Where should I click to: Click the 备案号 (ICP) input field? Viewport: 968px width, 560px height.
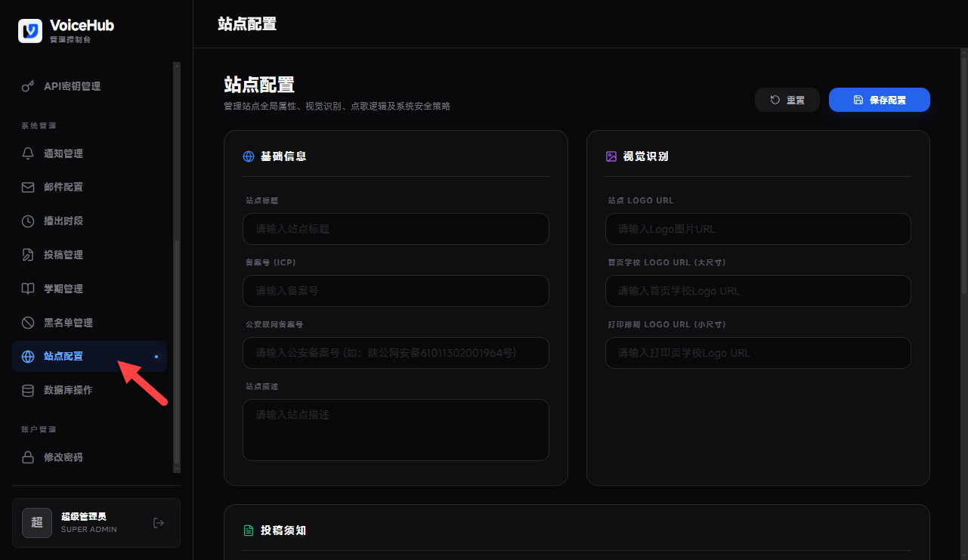click(x=396, y=291)
